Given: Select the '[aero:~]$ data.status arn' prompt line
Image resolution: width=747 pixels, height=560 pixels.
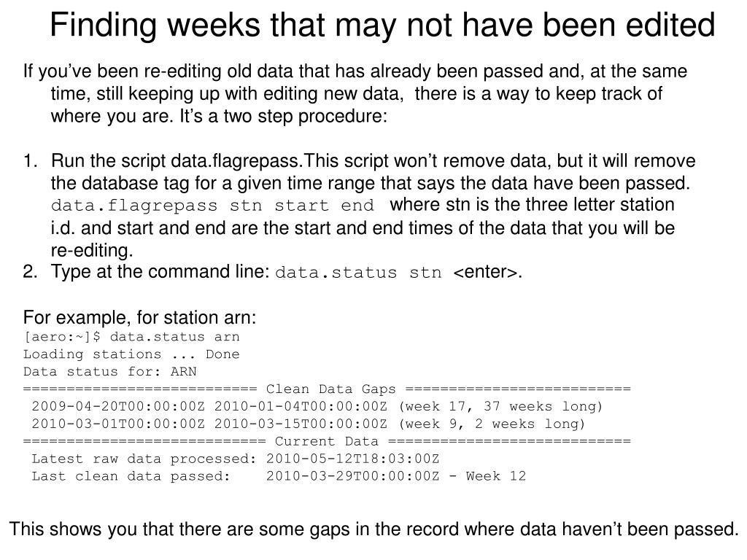Looking at the screenshot, I should 131,337.
